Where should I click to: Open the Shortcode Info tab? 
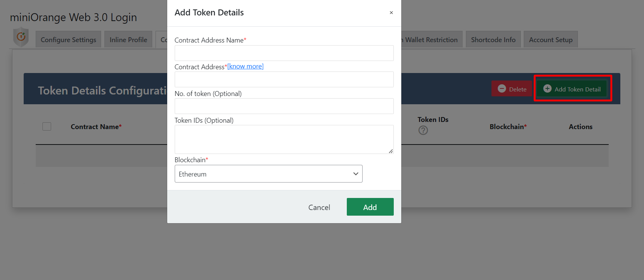[493, 40]
